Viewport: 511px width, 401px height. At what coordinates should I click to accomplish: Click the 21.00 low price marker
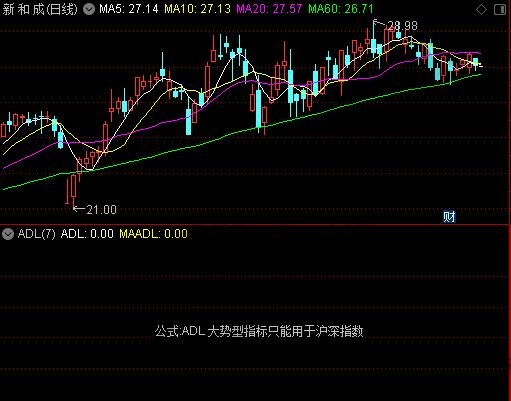pyautogui.click(x=101, y=210)
